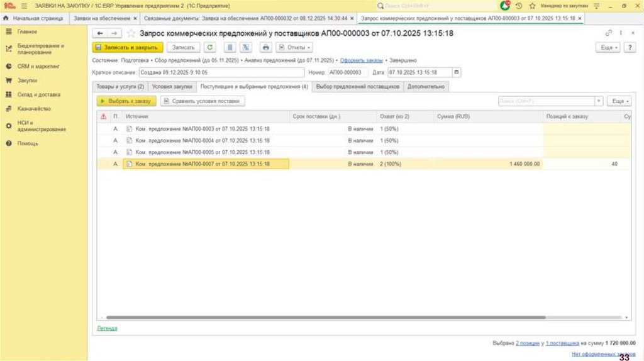Click Сравнить условия поставки button
Screen dimensions: 644x361
[203, 101]
